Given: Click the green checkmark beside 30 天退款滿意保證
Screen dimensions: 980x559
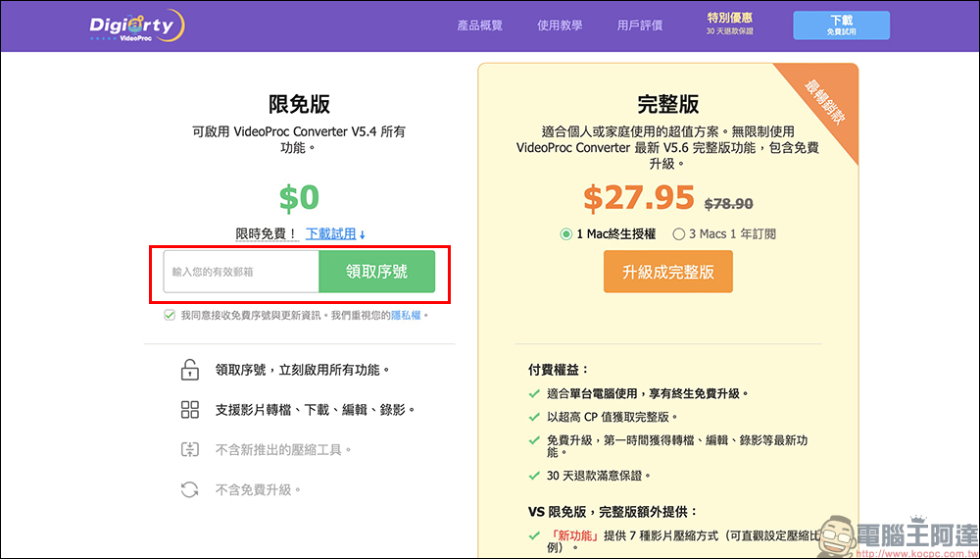Looking at the screenshot, I should click(534, 475).
